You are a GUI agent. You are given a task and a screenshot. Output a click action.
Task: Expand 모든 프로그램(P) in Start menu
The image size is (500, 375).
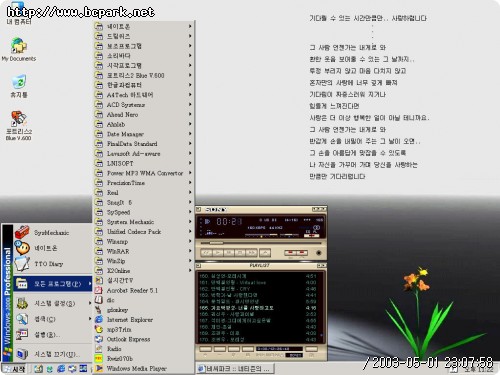(x=53, y=284)
